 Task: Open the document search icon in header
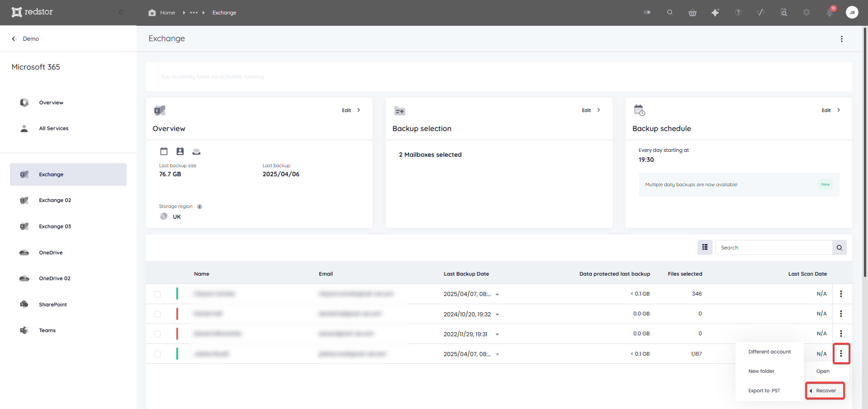tap(784, 13)
